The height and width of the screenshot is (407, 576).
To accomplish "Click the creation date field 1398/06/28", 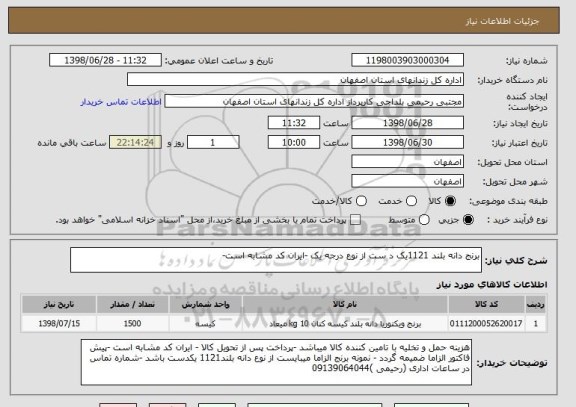I will [407, 123].
